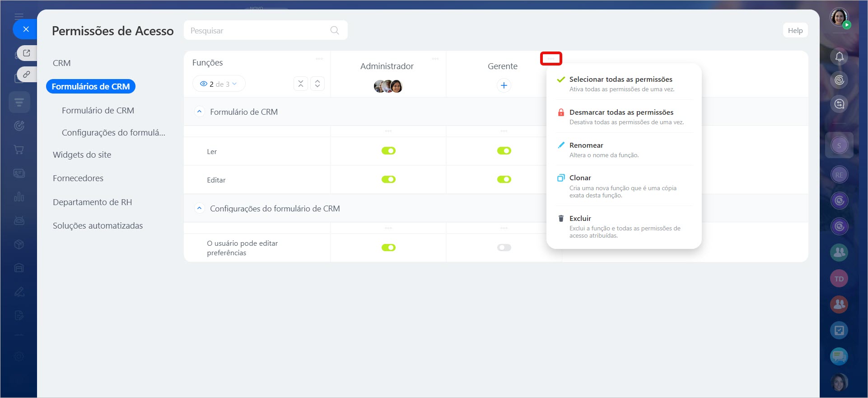
Task: Open the TD avatar in right sidebar
Action: point(839,279)
